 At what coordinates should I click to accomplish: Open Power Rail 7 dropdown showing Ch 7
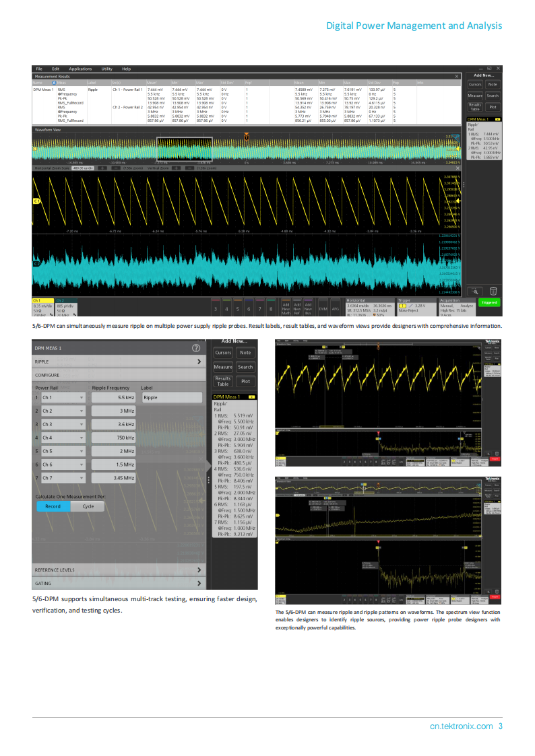[63, 478]
